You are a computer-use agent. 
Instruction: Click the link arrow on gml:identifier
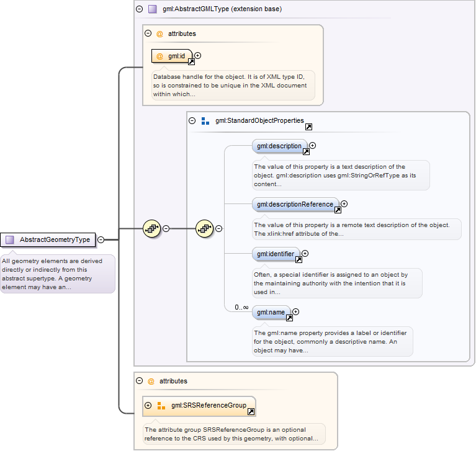pos(298,259)
